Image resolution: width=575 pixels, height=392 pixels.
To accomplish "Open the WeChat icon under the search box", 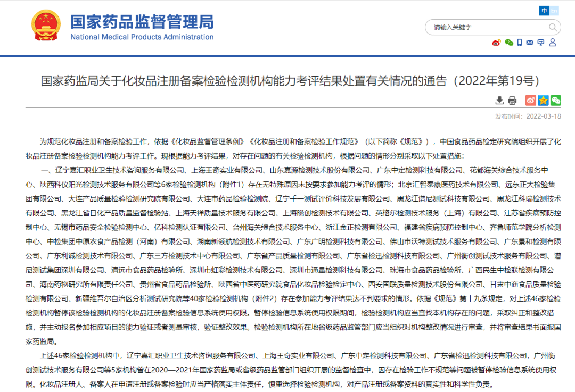I will [x=509, y=43].
